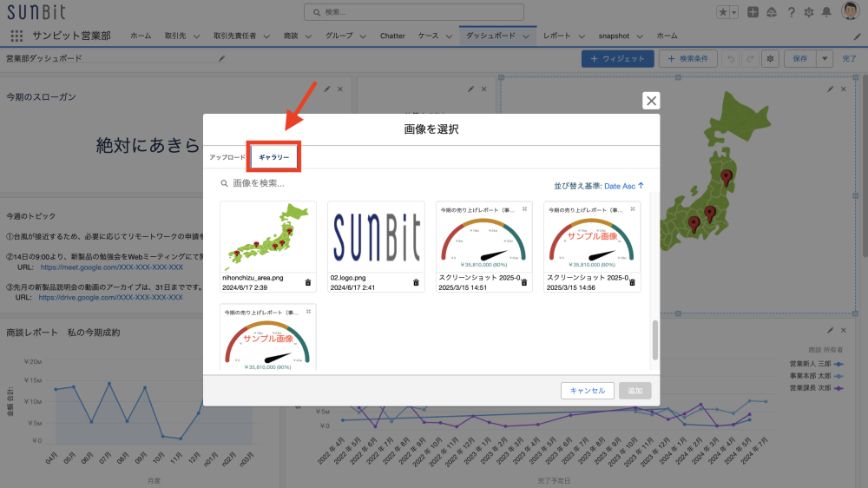This screenshot has height=488, width=868.
Task: Delete the 14:56 screenshot image
Action: click(632, 282)
